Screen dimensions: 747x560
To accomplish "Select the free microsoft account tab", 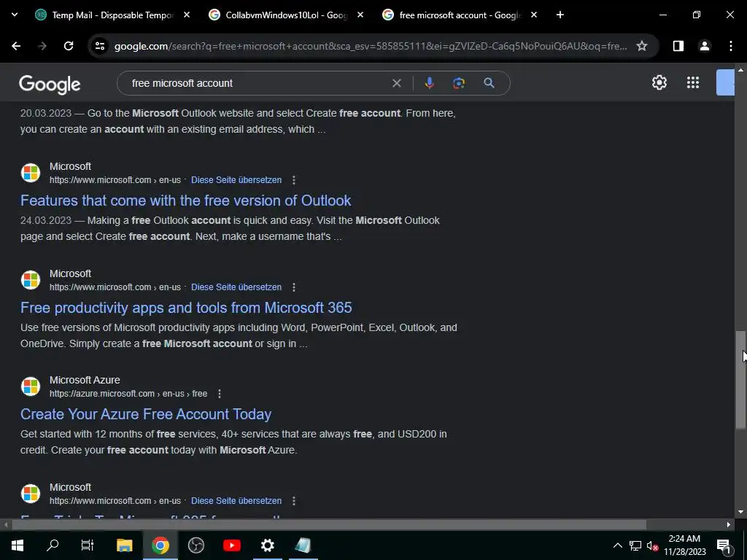I will (460, 15).
